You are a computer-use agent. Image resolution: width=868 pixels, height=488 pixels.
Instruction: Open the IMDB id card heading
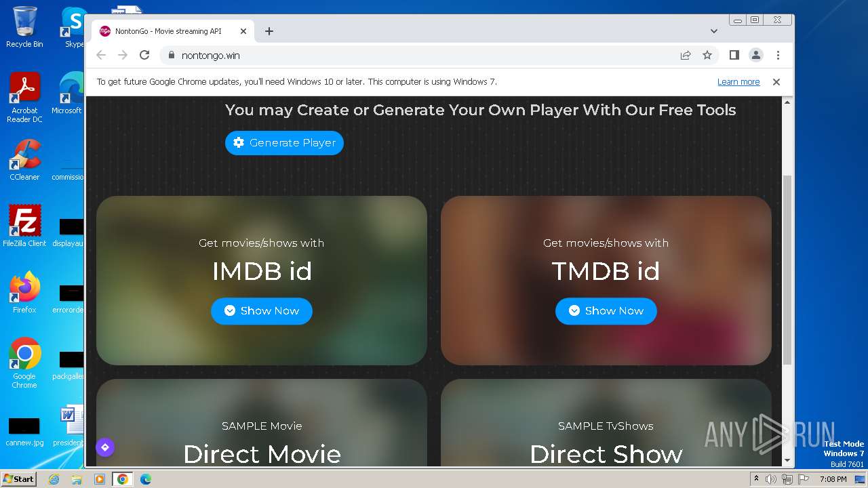262,271
